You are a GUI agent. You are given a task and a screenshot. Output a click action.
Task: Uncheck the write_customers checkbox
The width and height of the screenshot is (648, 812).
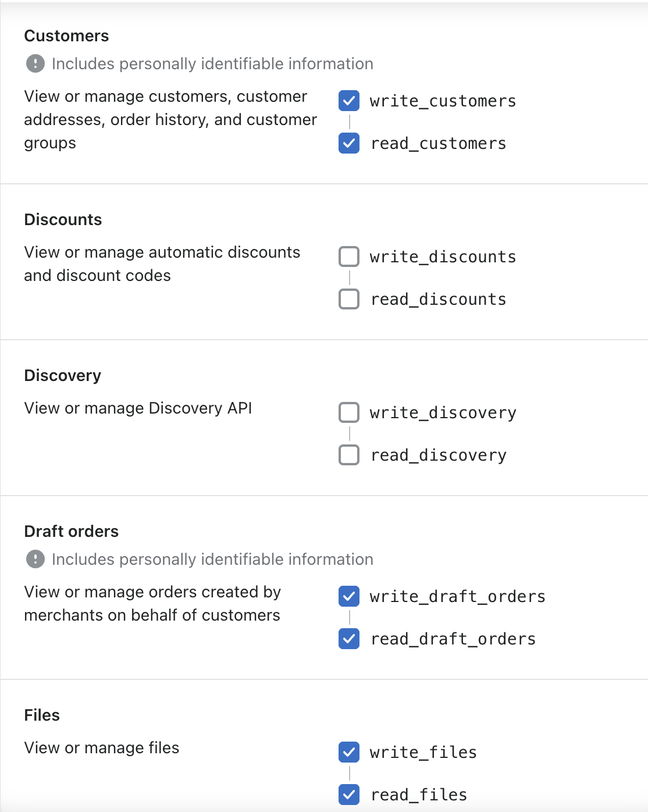[349, 101]
